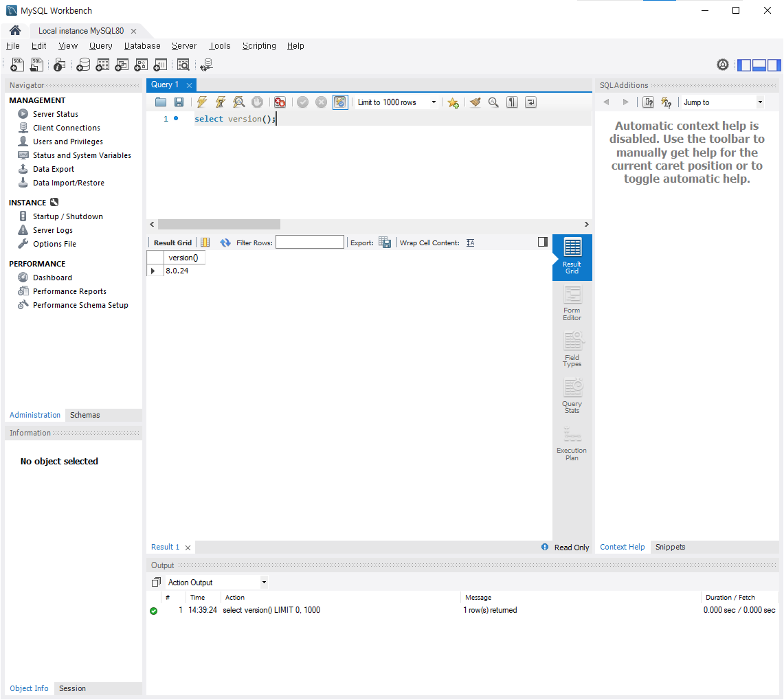Image resolution: width=784 pixels, height=700 pixels.
Task: Commit transaction checkmark icon
Action: 302,102
